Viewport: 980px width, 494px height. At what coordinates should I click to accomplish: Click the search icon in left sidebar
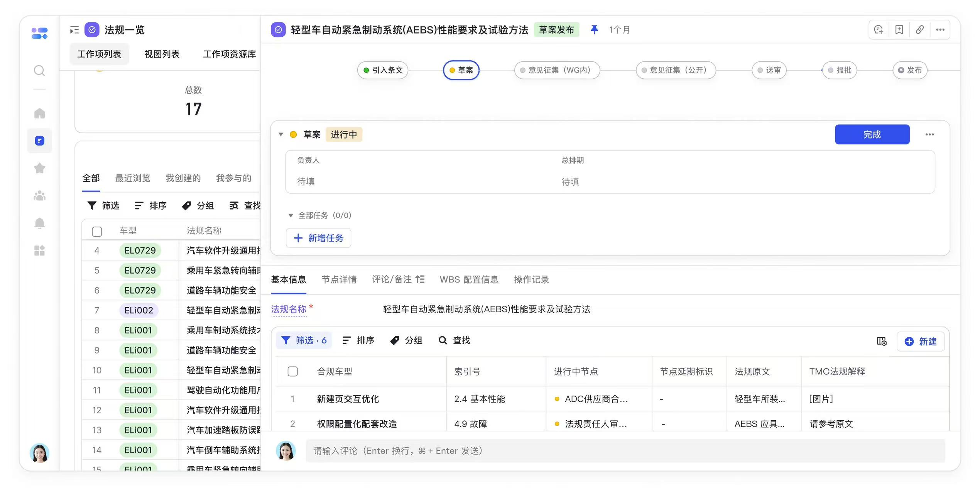tap(39, 71)
